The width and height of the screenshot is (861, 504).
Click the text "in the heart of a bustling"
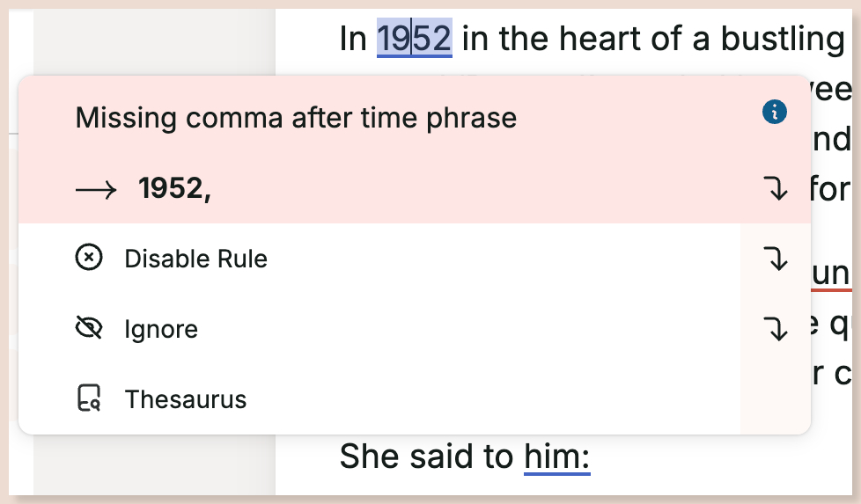click(653, 39)
